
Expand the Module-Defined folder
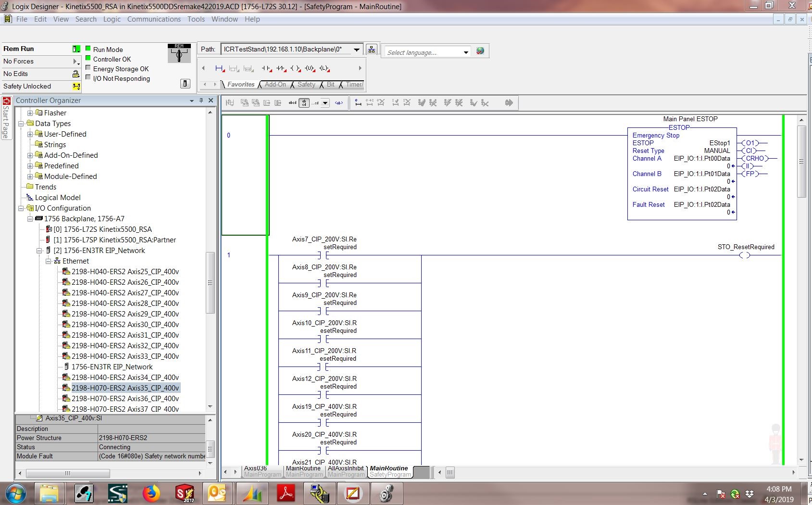tap(30, 177)
